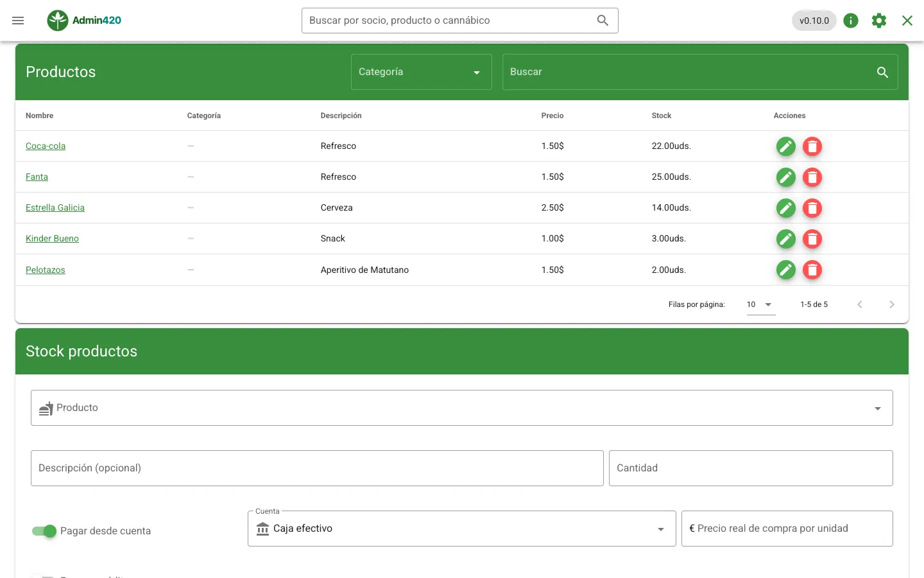Screen dimensions: 924x578
Task: Click the green X icon in header
Action: [907, 21]
